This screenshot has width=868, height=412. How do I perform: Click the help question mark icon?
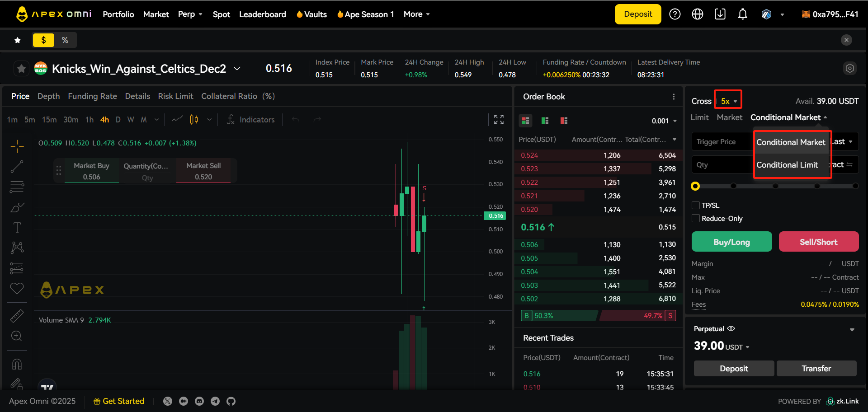675,14
